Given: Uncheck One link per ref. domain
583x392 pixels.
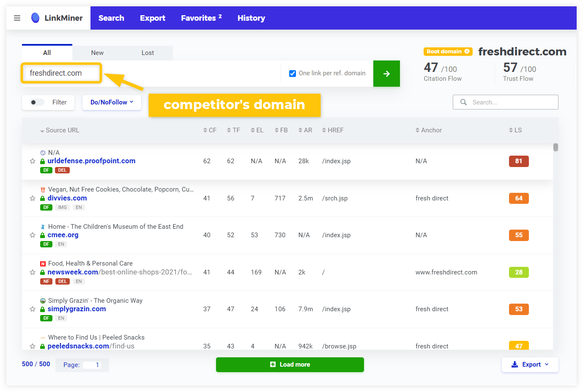Looking at the screenshot, I should click(293, 74).
